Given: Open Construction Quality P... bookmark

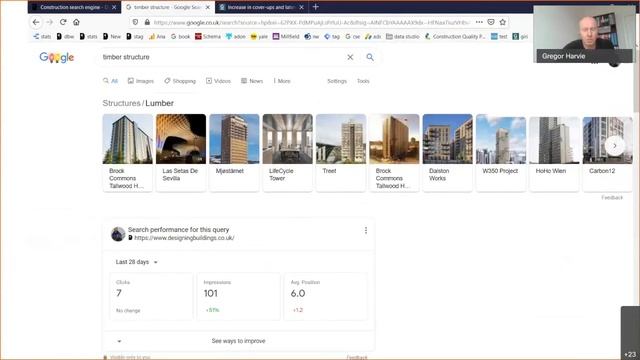Looking at the screenshot, I should [x=455, y=36].
